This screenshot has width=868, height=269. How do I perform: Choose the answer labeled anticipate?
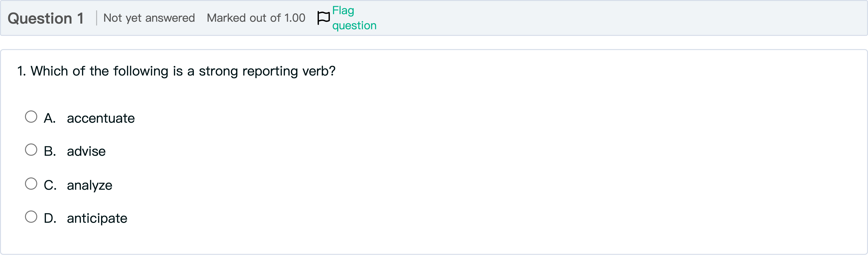(x=97, y=218)
